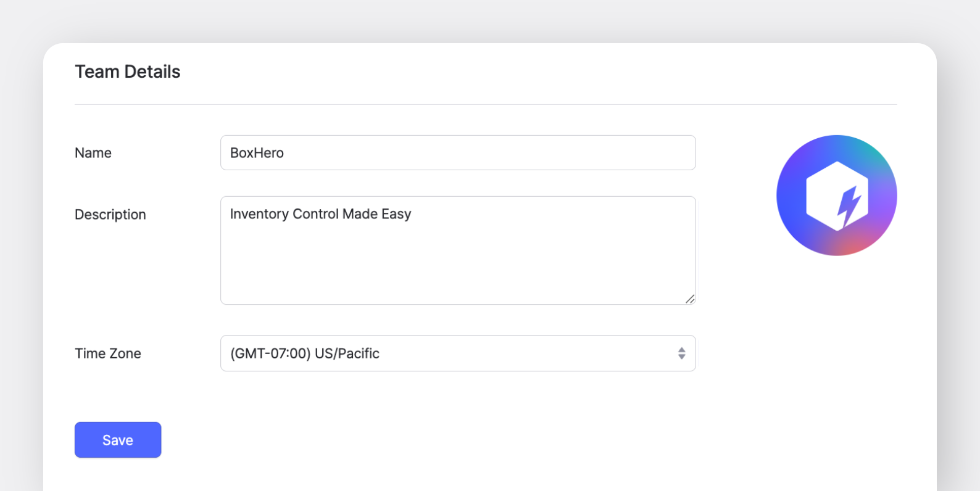The image size is (980, 491).
Task: Click the Description field label
Action: pyautogui.click(x=110, y=215)
